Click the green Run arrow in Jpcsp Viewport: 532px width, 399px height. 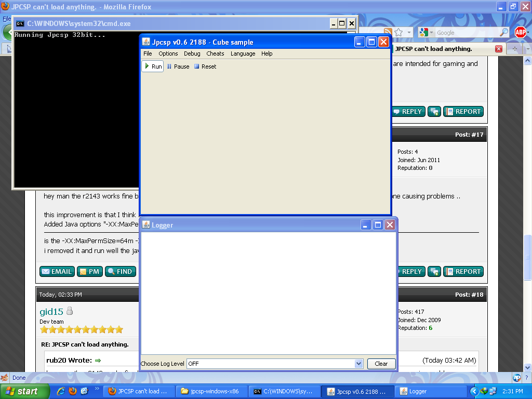[147, 66]
